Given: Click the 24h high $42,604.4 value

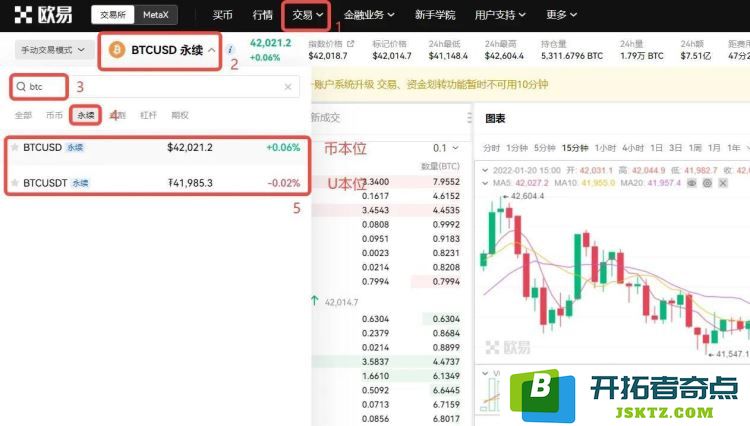Looking at the screenshot, I should 504,56.
